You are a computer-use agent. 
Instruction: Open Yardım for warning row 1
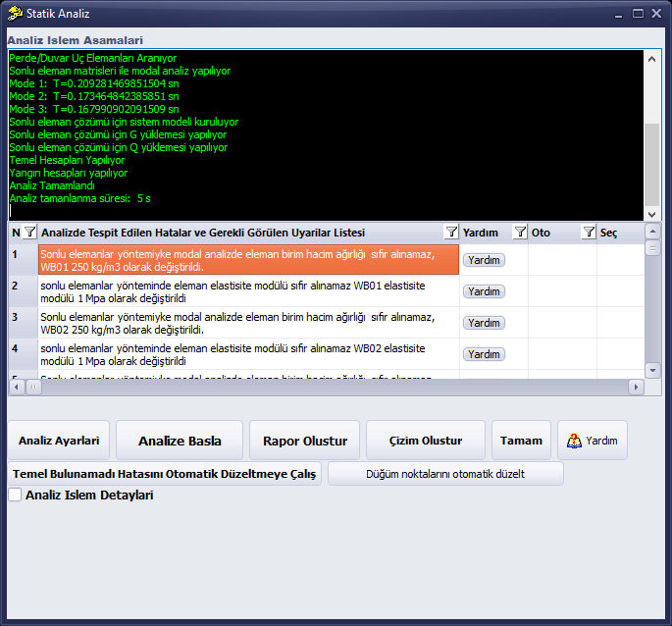click(484, 260)
